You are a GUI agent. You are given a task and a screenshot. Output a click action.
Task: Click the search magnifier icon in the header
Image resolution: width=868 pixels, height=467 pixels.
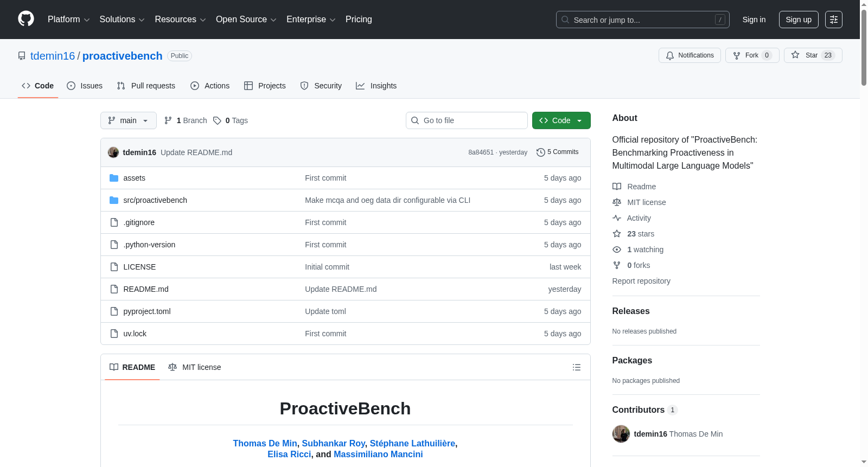click(565, 20)
